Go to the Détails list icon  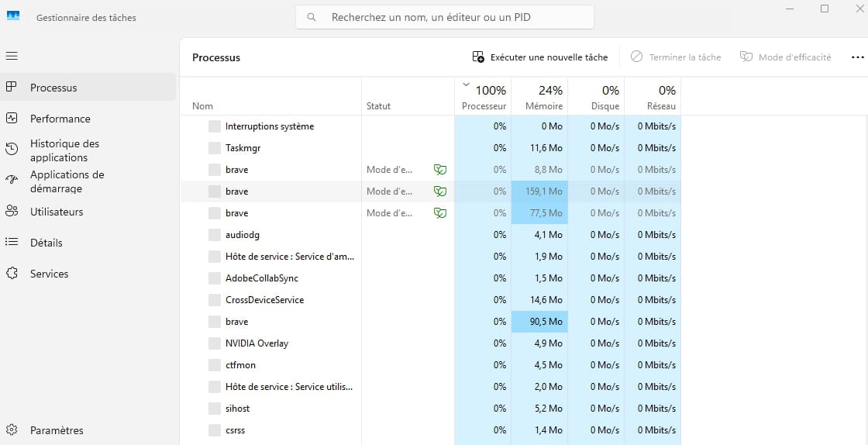click(x=12, y=242)
